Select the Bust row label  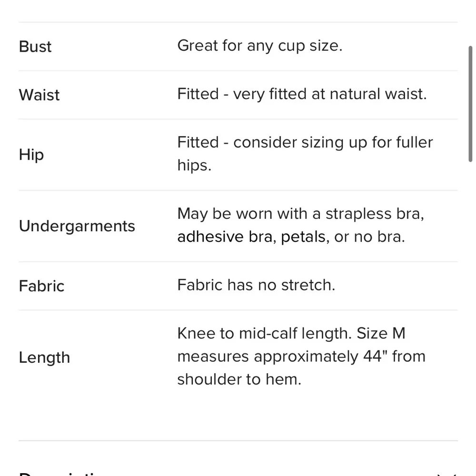35,47
